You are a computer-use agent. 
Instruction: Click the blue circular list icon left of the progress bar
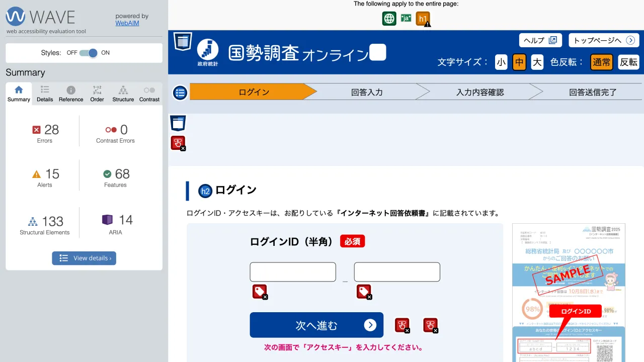click(x=180, y=93)
